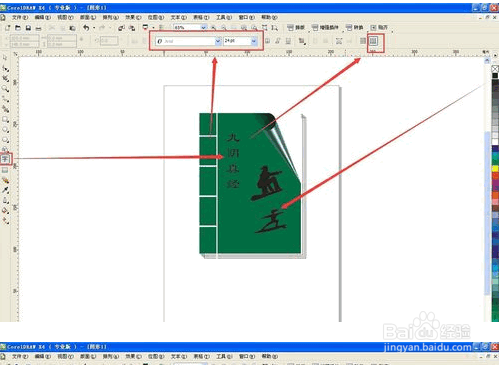Select the Rectangle tool
This screenshot has width=500, height=365.
[5, 119]
